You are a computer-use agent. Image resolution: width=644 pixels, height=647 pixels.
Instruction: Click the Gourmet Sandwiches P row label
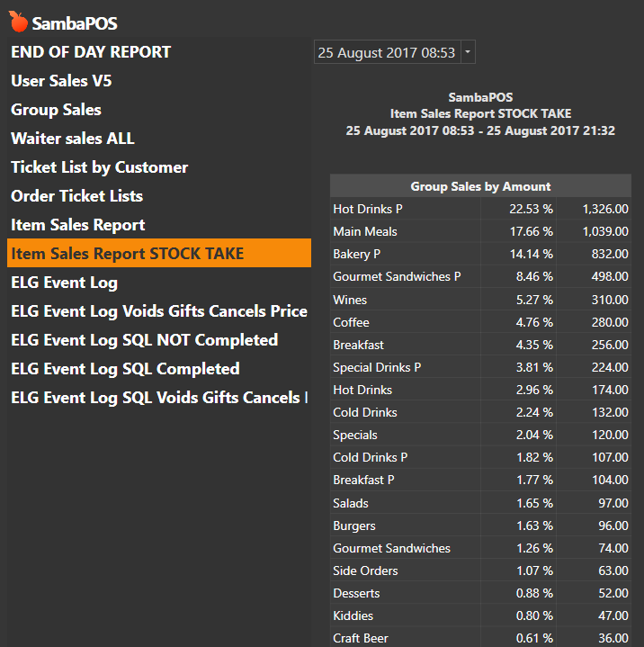pyautogui.click(x=397, y=276)
